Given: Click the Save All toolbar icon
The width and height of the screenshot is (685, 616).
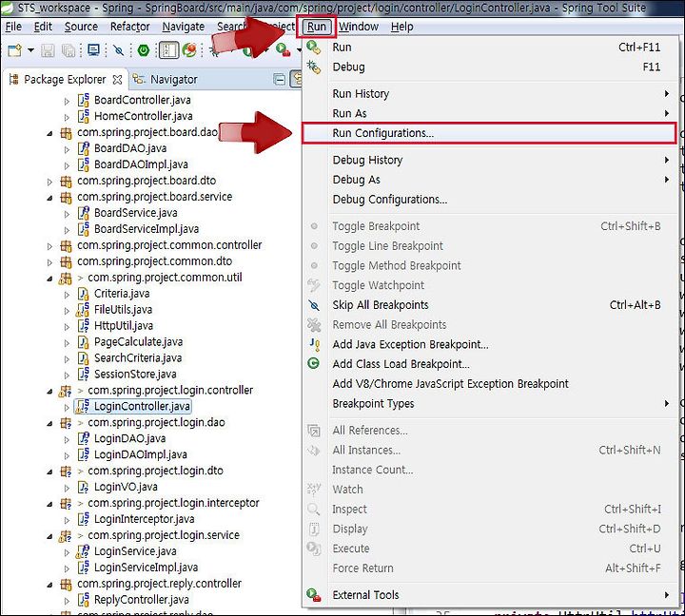Looking at the screenshot, I should click(68, 50).
